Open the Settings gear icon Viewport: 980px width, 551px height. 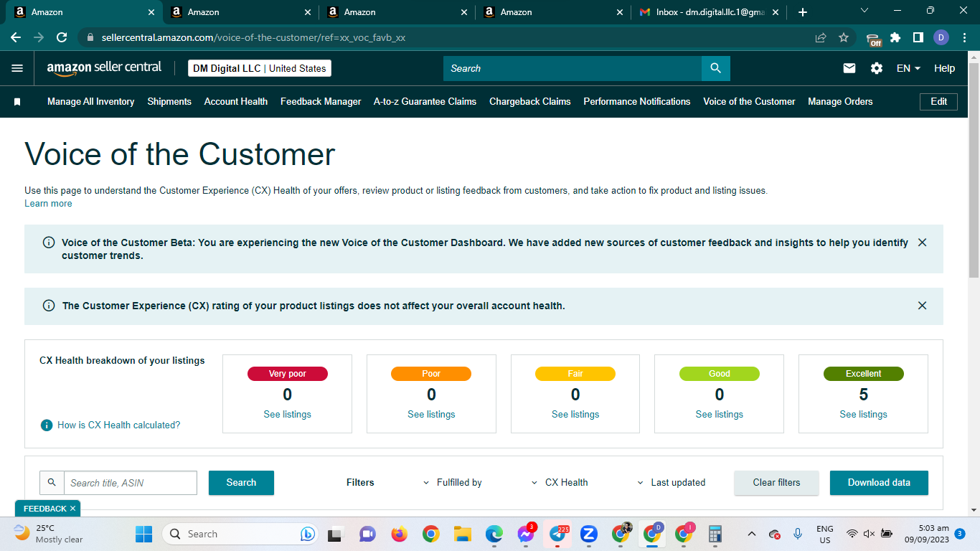tap(877, 68)
